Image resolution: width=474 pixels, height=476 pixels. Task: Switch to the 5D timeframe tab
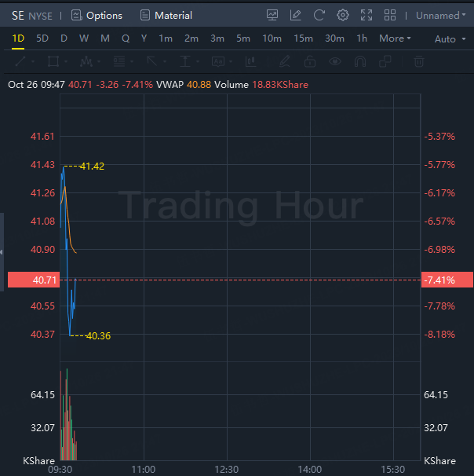click(x=42, y=38)
